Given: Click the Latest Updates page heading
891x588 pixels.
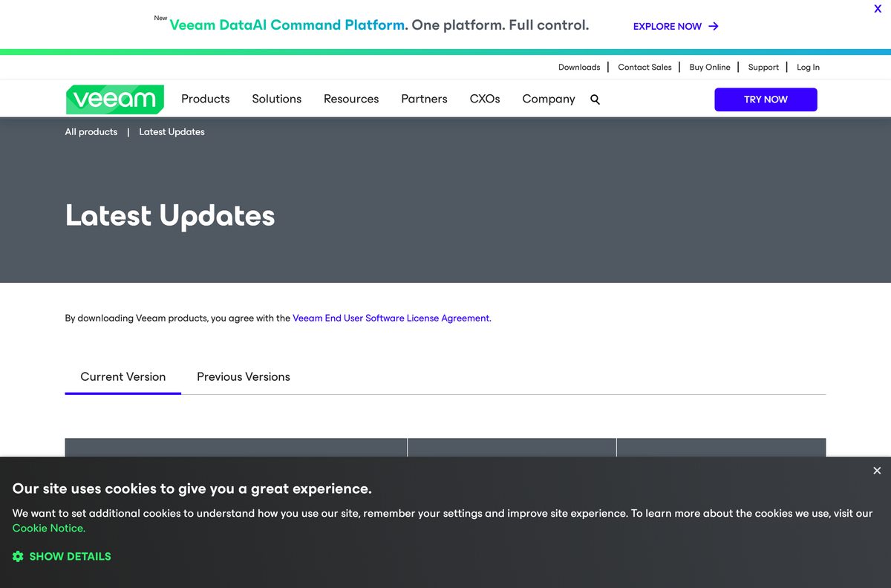Looking at the screenshot, I should (170, 215).
